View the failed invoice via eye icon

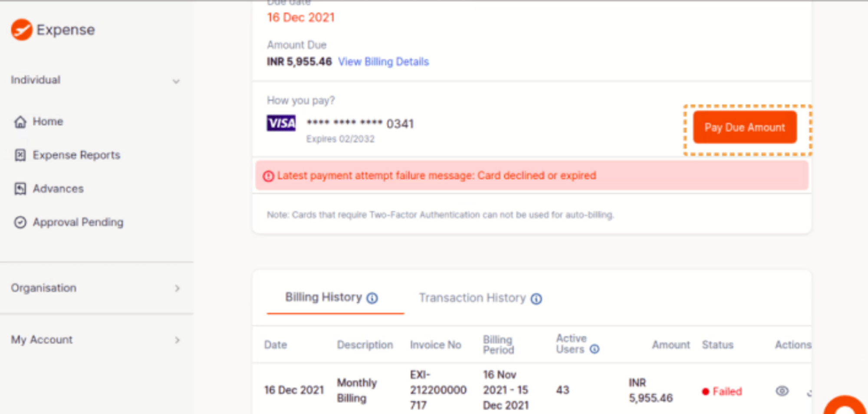tap(782, 391)
